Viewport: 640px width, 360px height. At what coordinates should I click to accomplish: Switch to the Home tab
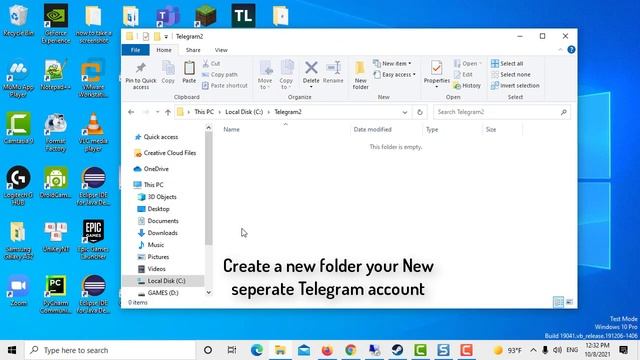(x=164, y=50)
